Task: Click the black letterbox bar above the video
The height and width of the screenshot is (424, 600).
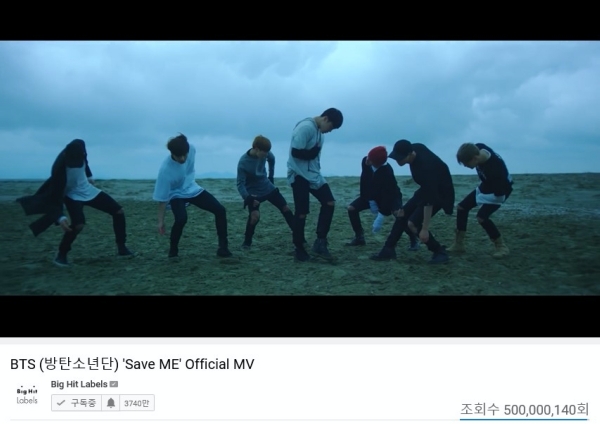Action: [x=300, y=20]
